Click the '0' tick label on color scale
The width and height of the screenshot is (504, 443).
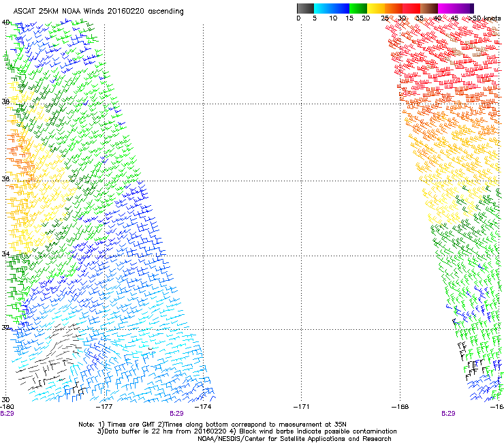point(298,18)
